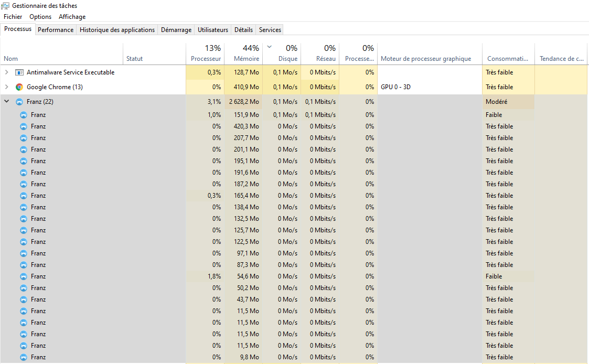Viewport: 589px width, 364px height.
Task: Select the Franz (22) row name
Action: pos(40,101)
